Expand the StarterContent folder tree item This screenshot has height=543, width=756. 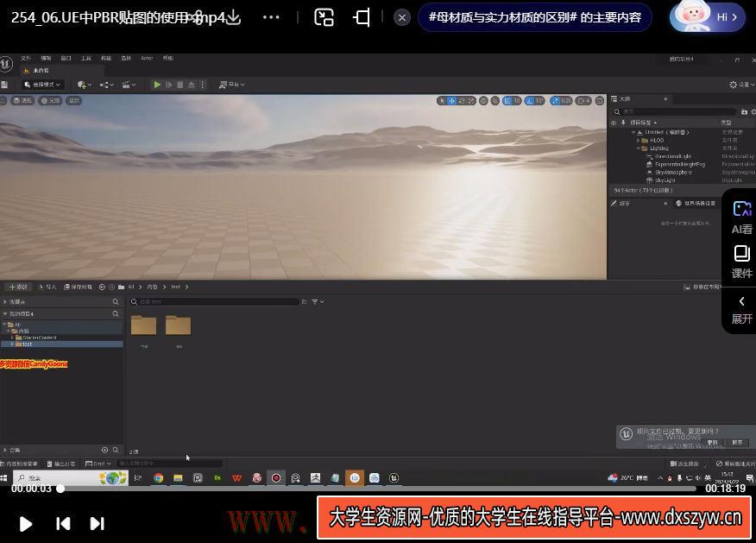tap(12, 338)
